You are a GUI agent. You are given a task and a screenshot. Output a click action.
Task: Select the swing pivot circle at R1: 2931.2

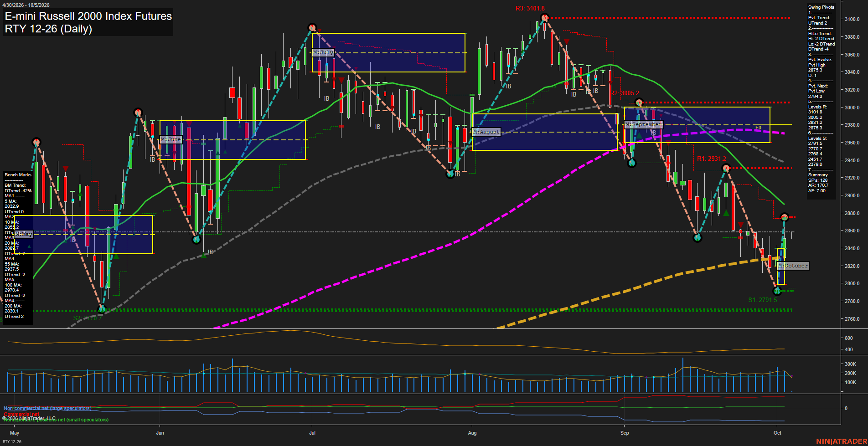[x=726, y=168]
